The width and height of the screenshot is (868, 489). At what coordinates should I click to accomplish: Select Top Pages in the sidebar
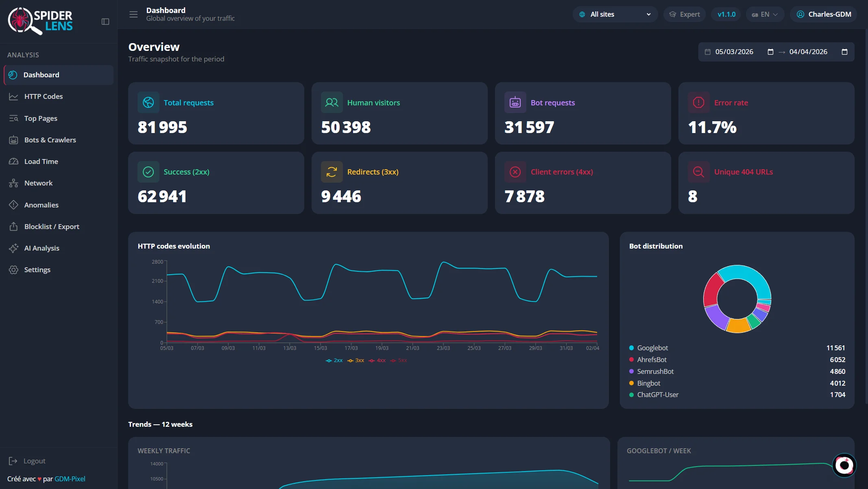point(40,118)
